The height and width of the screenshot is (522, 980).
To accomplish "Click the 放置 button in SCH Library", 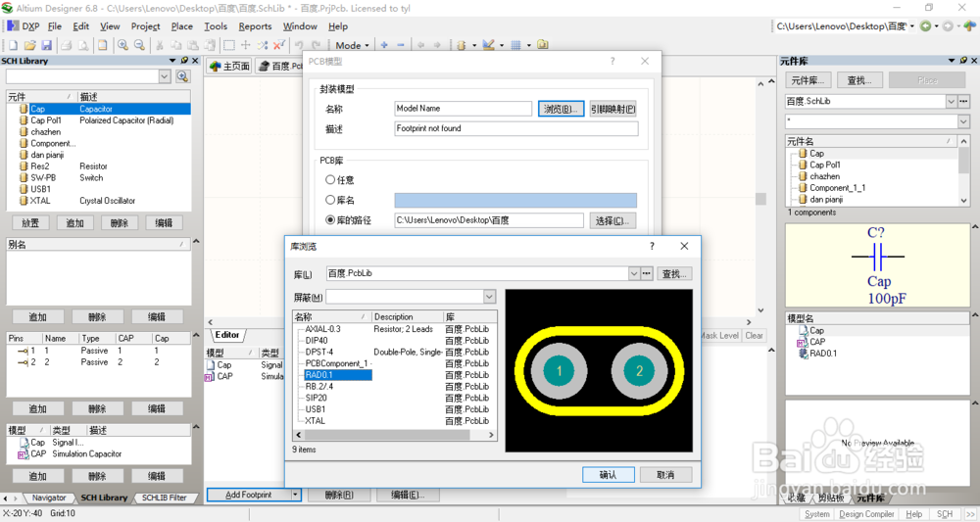I will (x=30, y=223).
